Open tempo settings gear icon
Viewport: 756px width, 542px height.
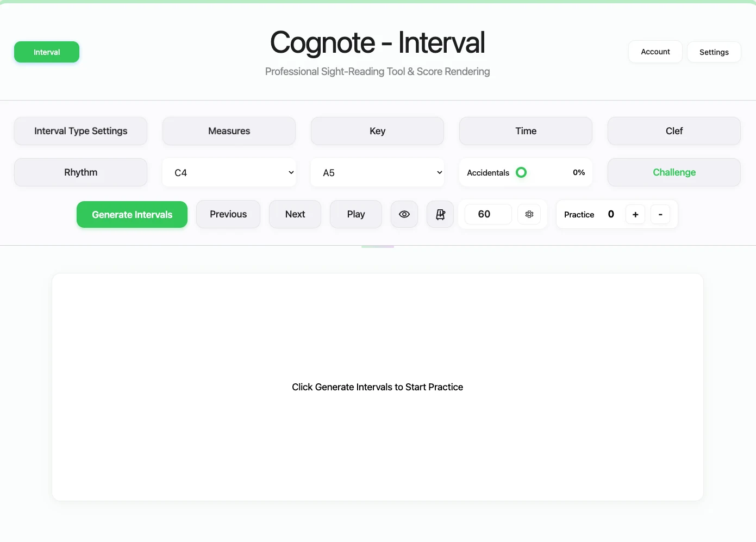pyautogui.click(x=529, y=214)
